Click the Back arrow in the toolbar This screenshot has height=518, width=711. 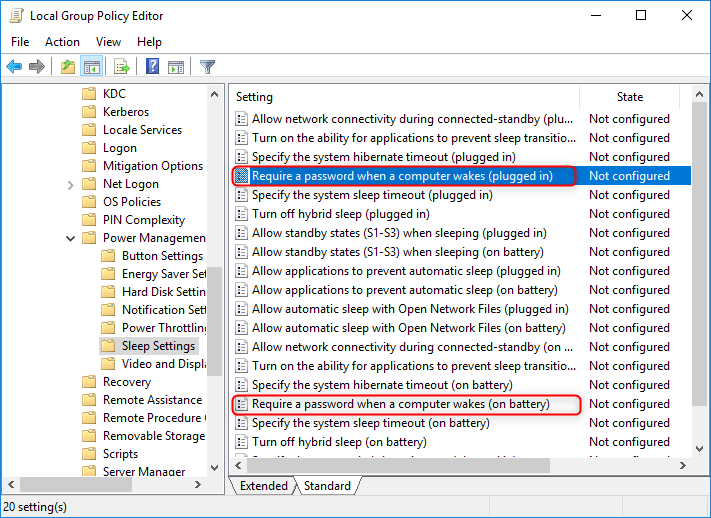click(x=14, y=67)
